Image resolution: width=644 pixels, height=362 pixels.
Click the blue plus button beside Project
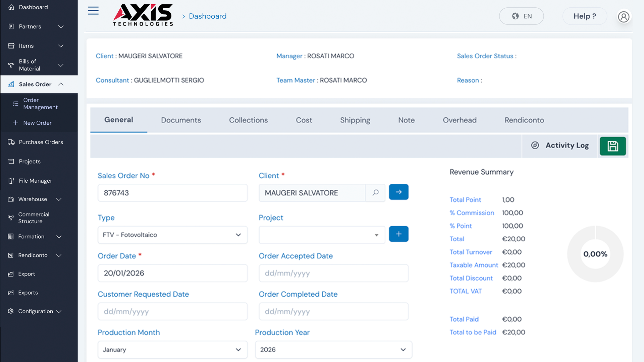(398, 234)
